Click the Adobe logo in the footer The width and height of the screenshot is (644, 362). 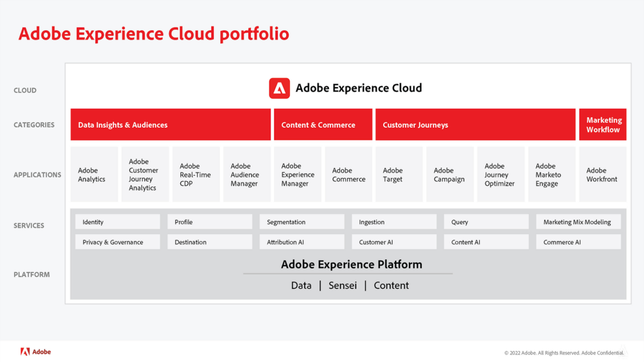36,352
